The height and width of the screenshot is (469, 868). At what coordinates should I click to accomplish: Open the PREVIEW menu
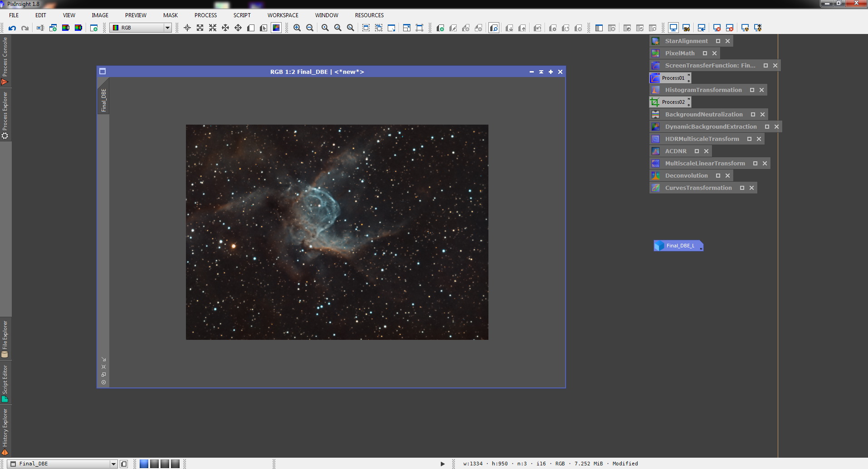pyautogui.click(x=136, y=15)
